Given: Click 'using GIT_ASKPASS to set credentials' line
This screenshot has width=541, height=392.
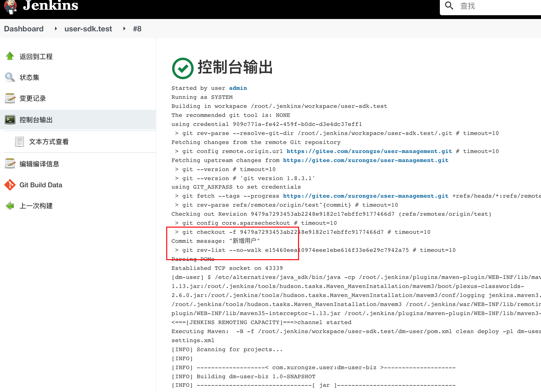Looking at the screenshot, I should tap(236, 187).
